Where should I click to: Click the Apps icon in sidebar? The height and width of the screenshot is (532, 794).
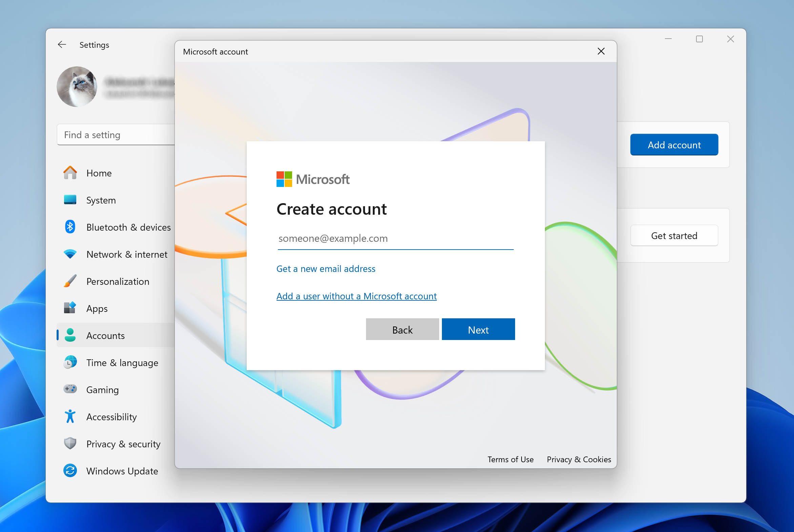click(70, 308)
